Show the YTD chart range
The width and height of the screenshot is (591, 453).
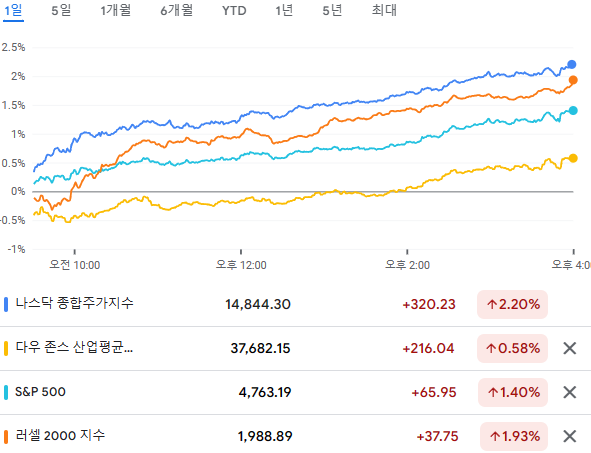(234, 11)
